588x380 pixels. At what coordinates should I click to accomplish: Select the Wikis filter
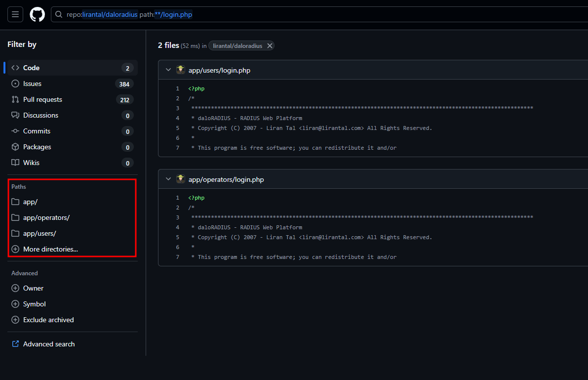(73, 163)
